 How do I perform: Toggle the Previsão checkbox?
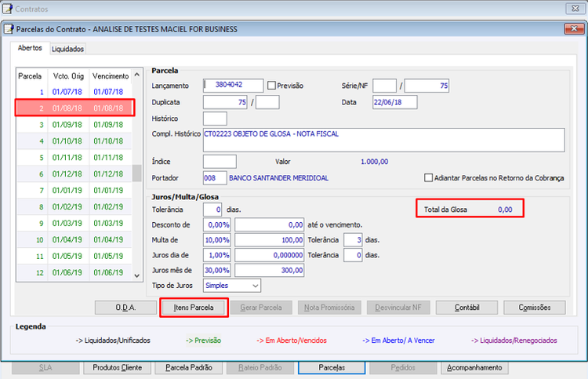tap(271, 86)
